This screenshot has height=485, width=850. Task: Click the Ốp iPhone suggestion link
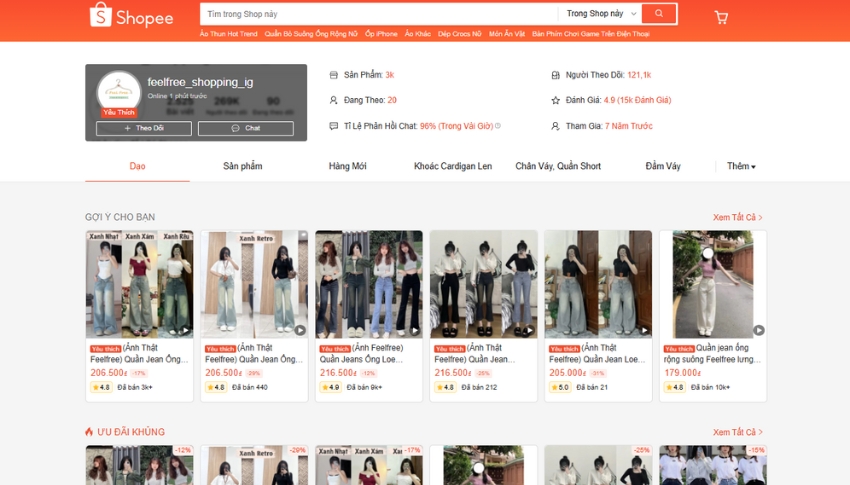point(381,34)
